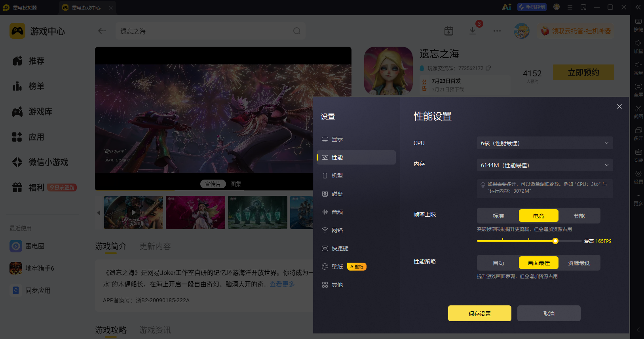
Task: Click 全屏 fullscreen in right toolbar
Action: click(x=638, y=90)
